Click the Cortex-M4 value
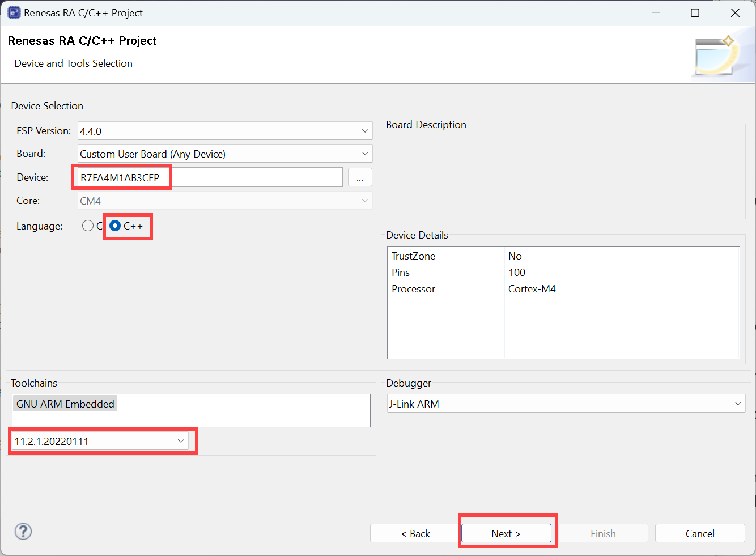Viewport: 756px width, 556px height. pos(532,289)
